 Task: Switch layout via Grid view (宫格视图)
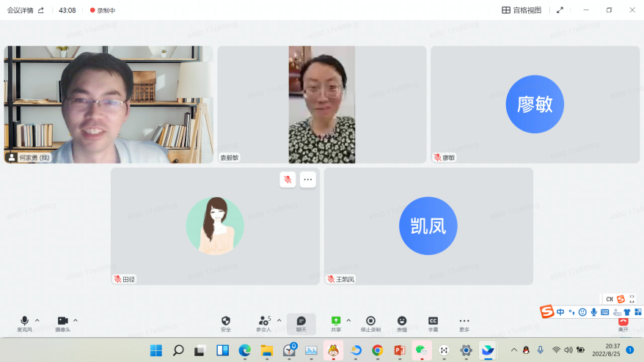pos(522,10)
